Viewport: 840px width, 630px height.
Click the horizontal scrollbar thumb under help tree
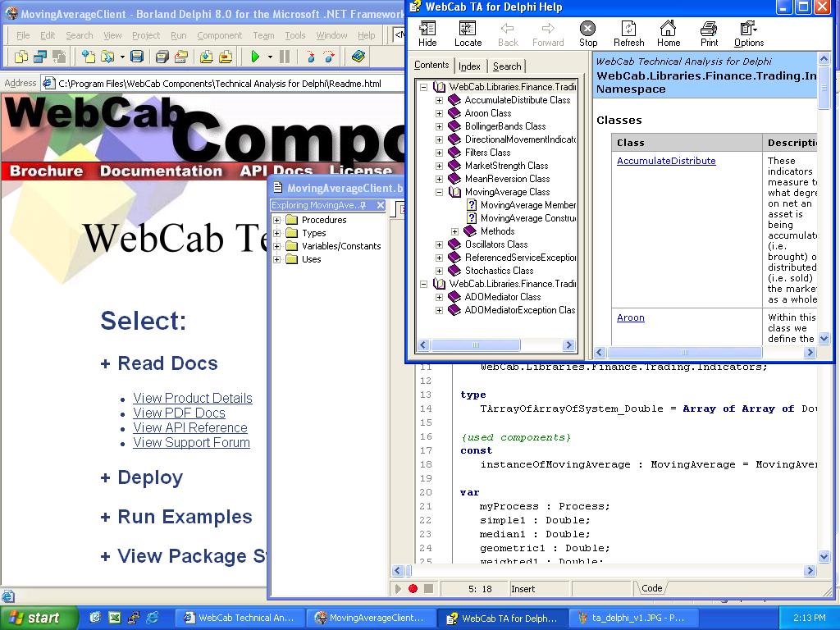tap(476, 345)
